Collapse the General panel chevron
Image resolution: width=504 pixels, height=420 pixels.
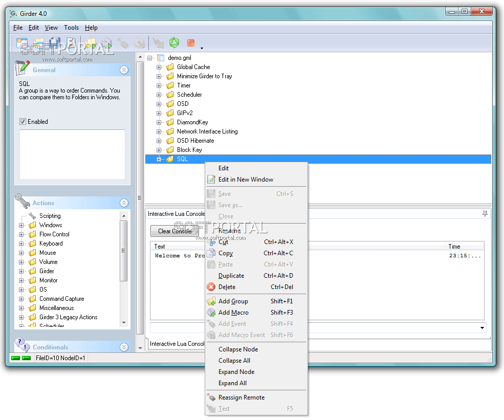coord(124,70)
